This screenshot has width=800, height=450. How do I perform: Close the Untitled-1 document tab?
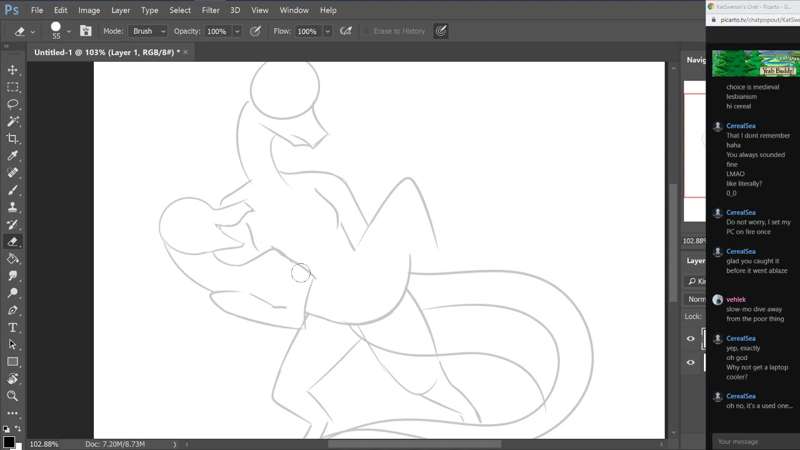click(186, 52)
